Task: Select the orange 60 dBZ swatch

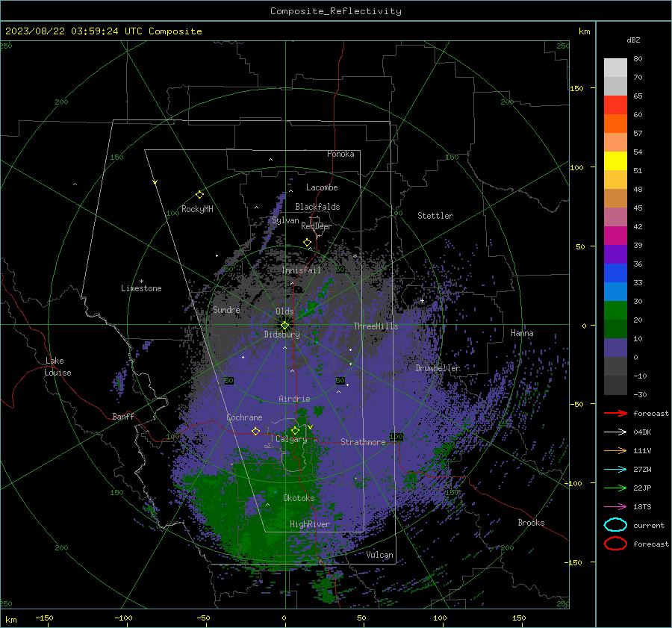Action: [615, 123]
